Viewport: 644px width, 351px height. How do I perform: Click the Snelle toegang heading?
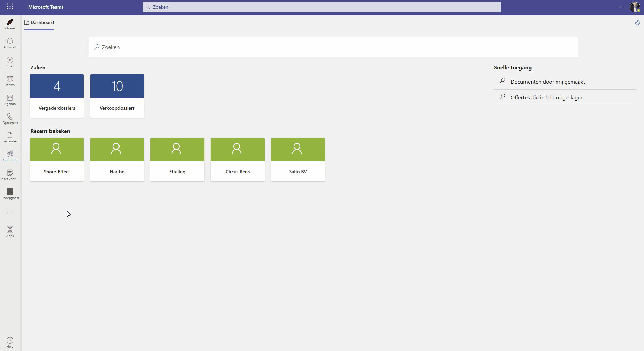tap(513, 67)
